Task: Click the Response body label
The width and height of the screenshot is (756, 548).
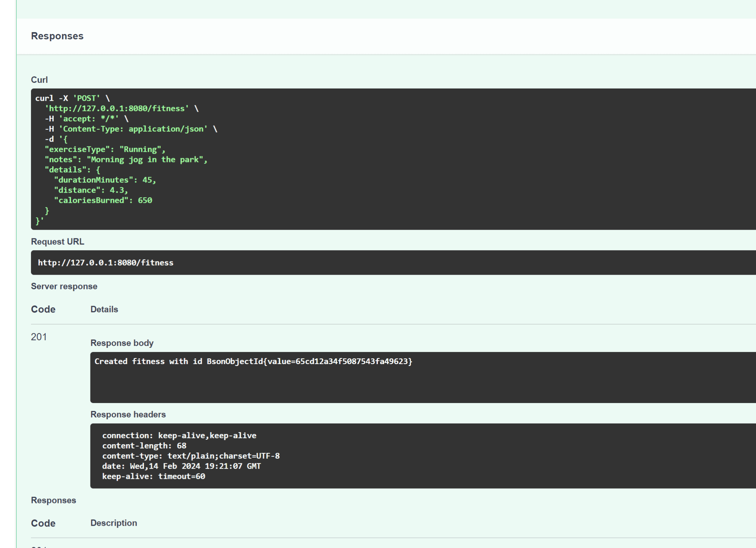Action: pos(122,343)
